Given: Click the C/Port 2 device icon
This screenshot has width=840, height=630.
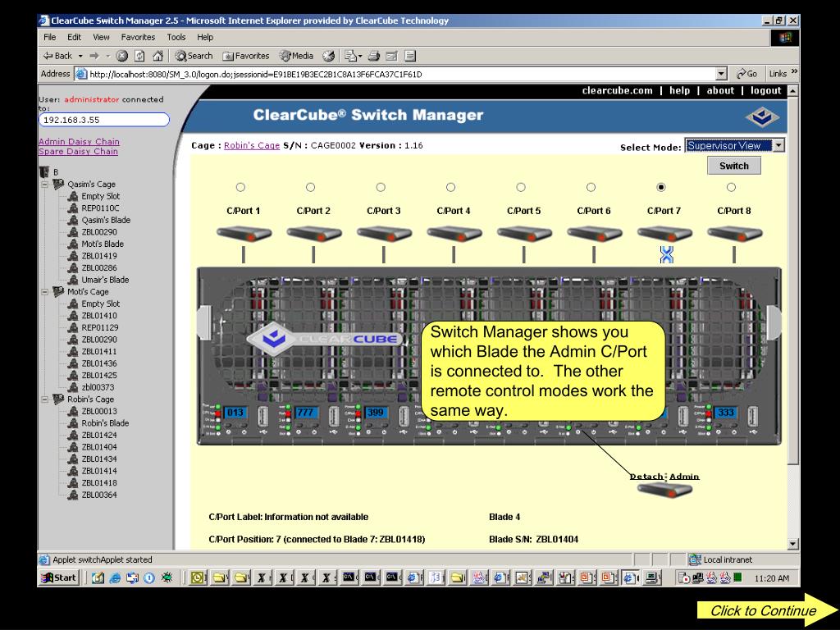Looking at the screenshot, I should click(x=314, y=234).
